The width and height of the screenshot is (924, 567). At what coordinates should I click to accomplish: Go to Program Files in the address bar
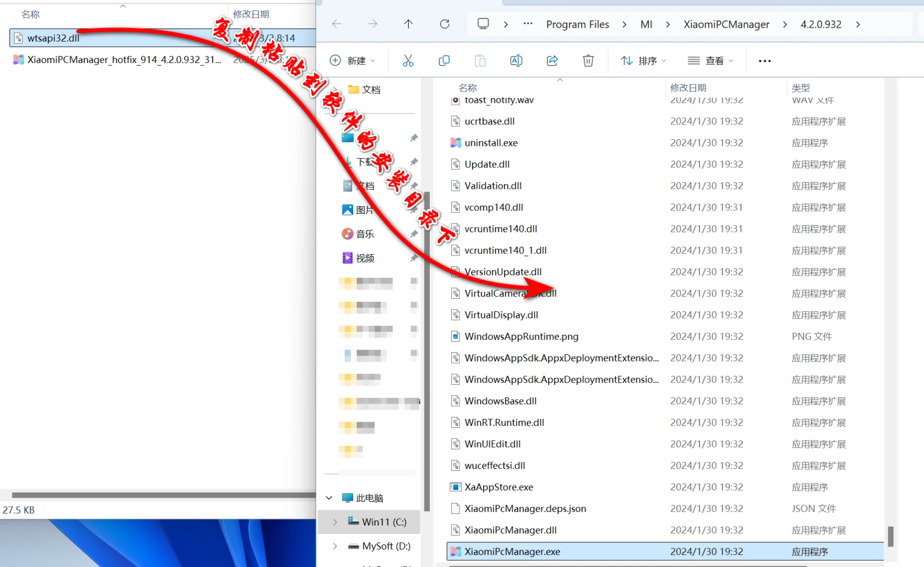point(578,24)
